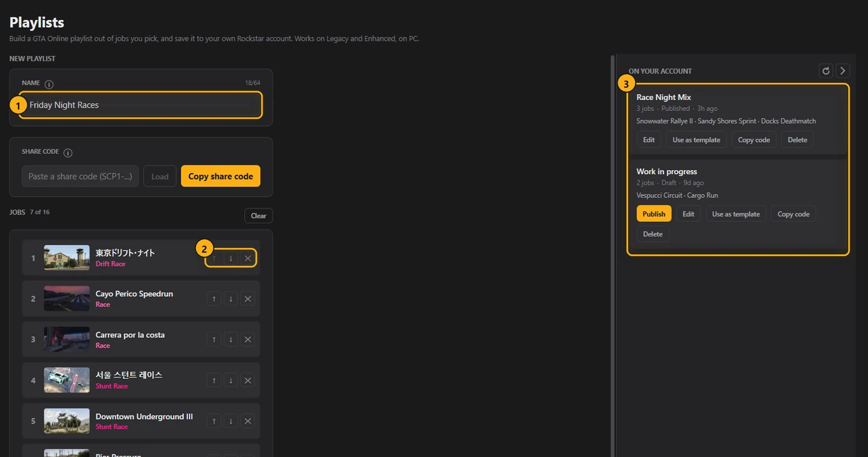
Task: Move Downtown Underground III down
Action: [x=231, y=421]
